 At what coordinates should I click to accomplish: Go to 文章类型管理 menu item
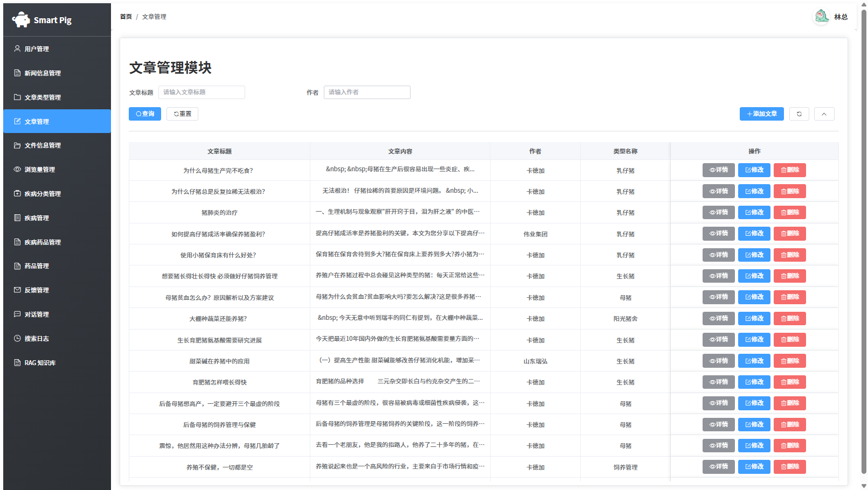point(57,97)
